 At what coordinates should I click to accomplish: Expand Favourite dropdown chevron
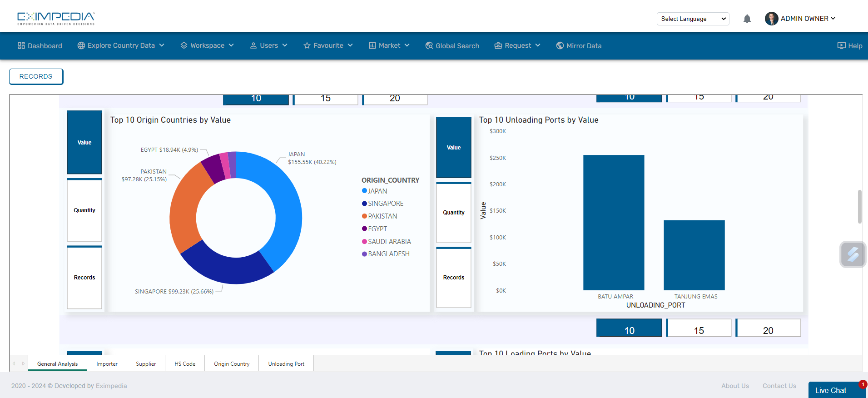click(x=350, y=45)
